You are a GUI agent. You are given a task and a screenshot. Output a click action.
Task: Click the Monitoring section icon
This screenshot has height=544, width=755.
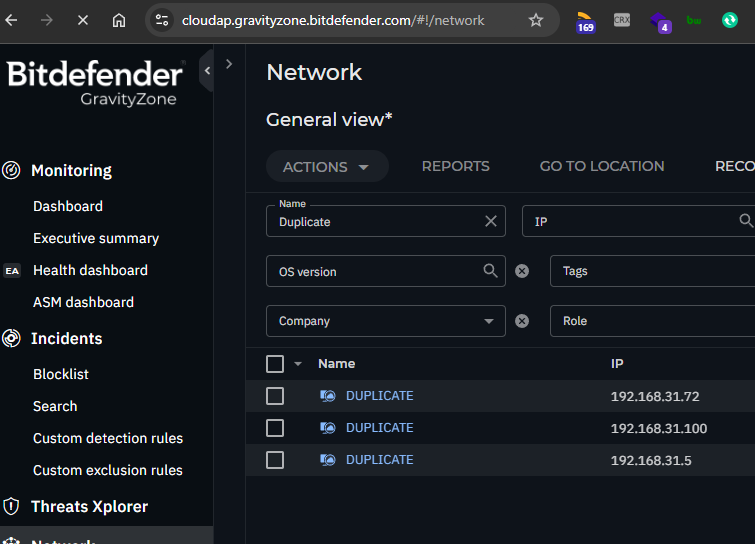(11, 170)
